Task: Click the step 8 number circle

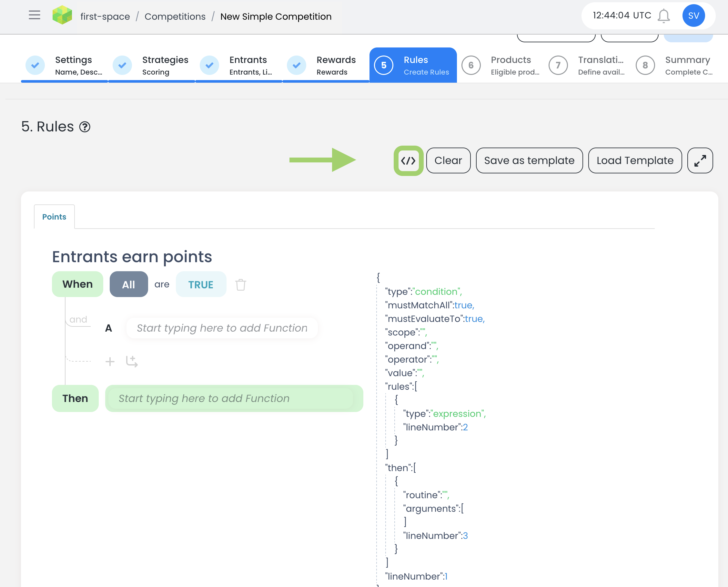Action: point(645,65)
